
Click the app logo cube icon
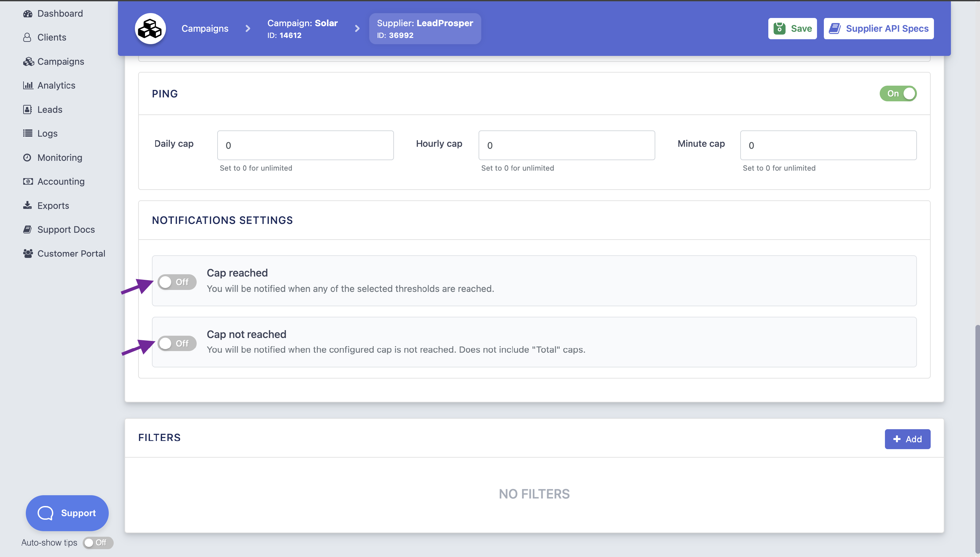(150, 28)
